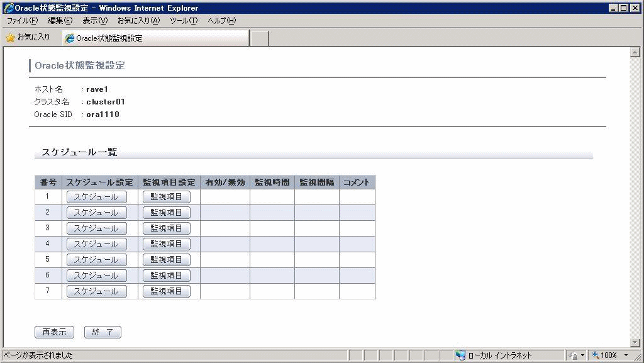Click cluster name value cluster01
Screen dimensions: 644x363
[x=106, y=102]
